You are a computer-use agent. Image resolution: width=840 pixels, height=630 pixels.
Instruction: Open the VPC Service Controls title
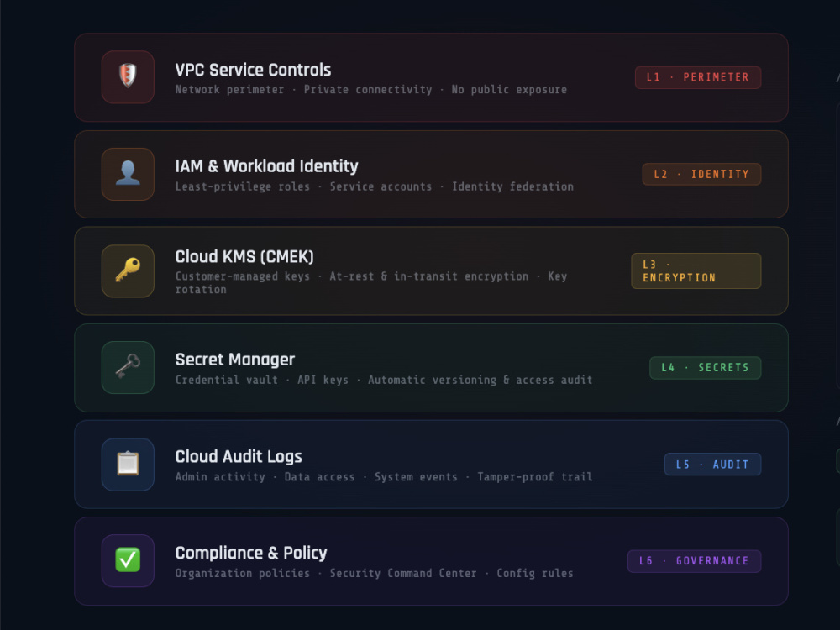[x=253, y=70]
